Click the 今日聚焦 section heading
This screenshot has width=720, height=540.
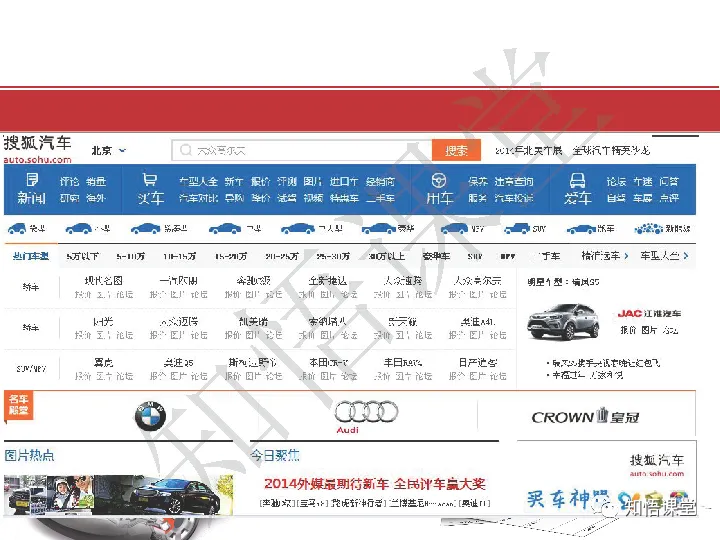[275, 455]
